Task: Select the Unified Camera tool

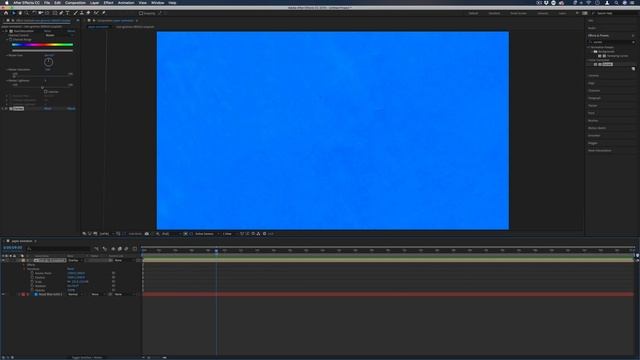Action: tap(40, 13)
